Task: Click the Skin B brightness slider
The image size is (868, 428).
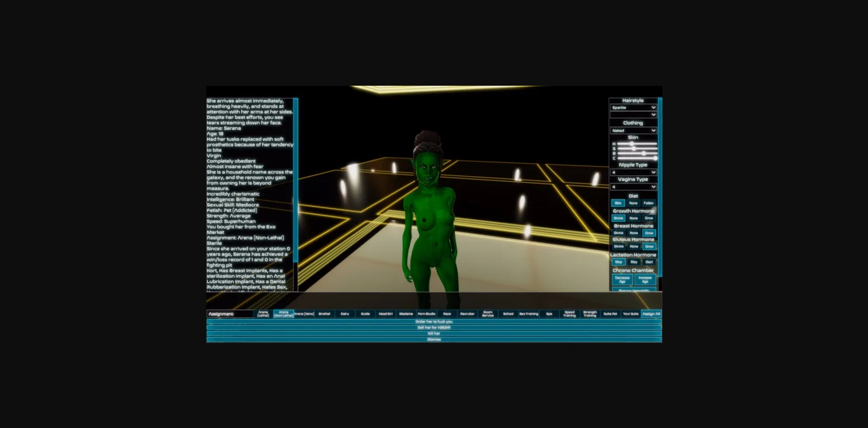Action: click(637, 154)
